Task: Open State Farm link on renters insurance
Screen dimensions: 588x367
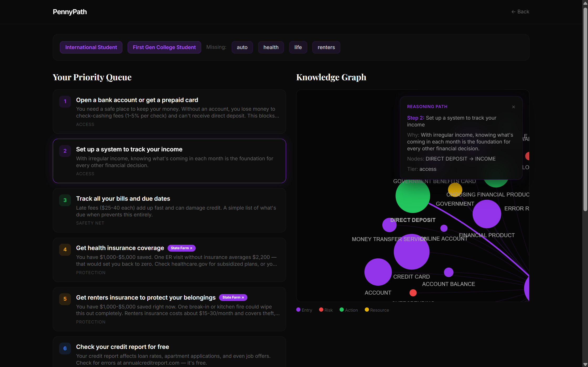Action: pos(233,297)
